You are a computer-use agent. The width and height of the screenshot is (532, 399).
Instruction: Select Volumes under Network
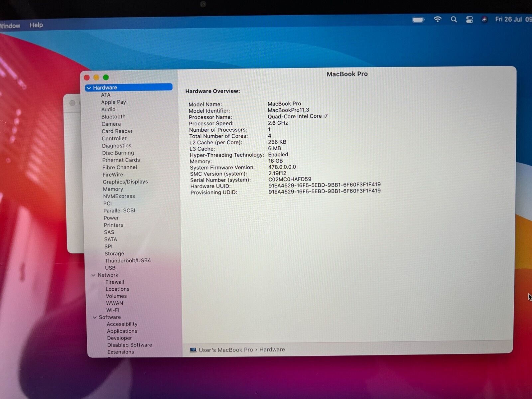coord(116,296)
